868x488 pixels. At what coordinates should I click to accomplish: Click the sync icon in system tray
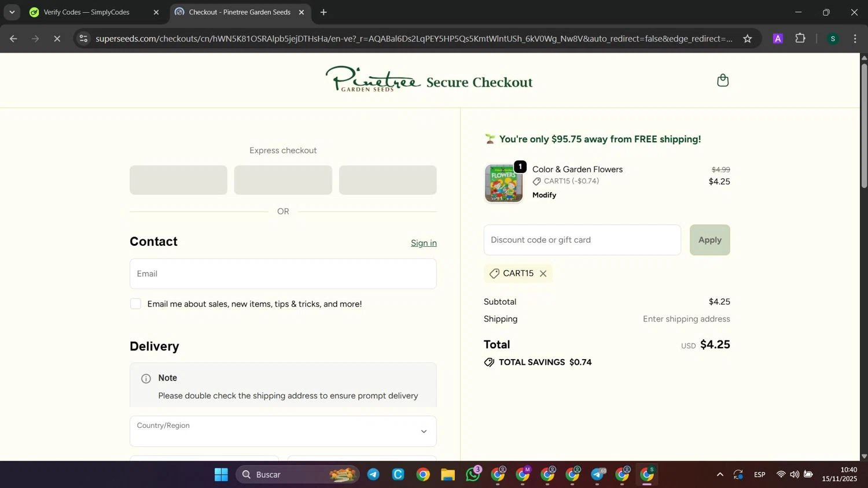738,475
